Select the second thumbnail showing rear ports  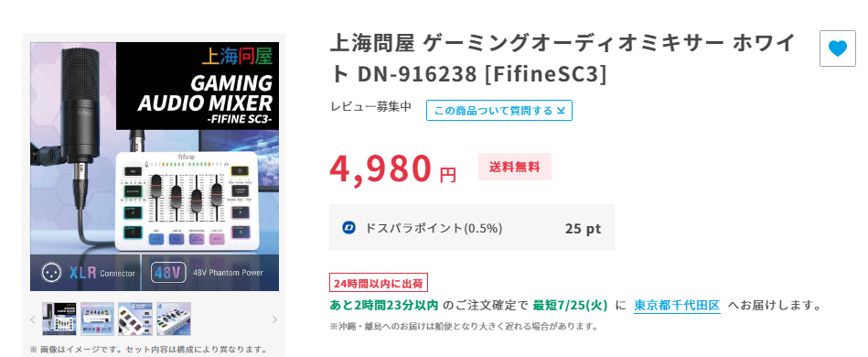98,319
